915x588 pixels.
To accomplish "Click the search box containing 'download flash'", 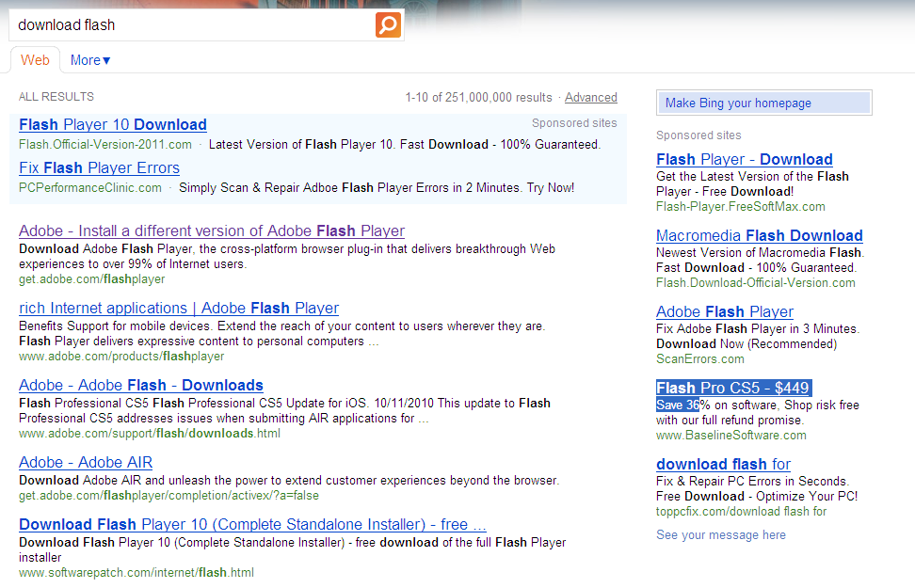I will [193, 25].
